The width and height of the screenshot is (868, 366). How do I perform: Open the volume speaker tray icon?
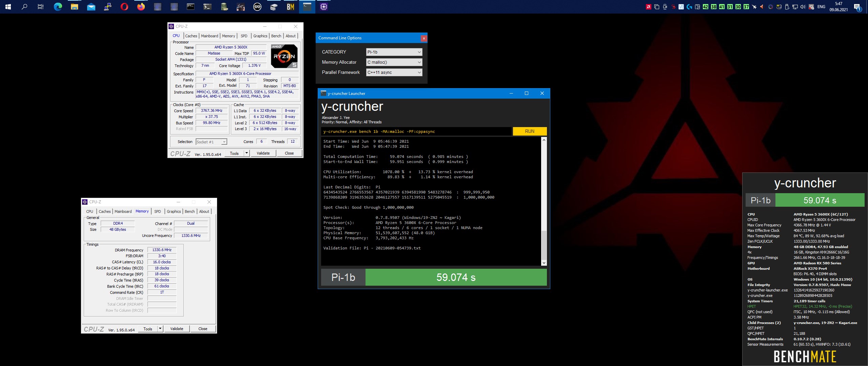tap(803, 6)
